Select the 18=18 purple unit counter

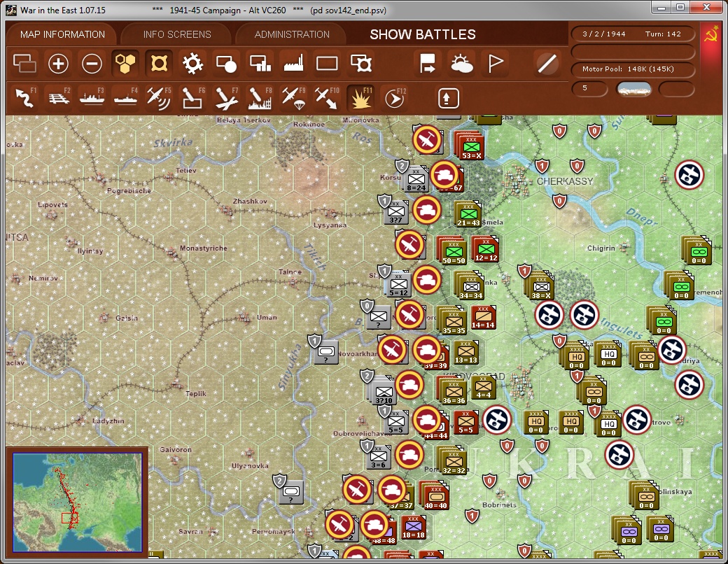coord(413,527)
